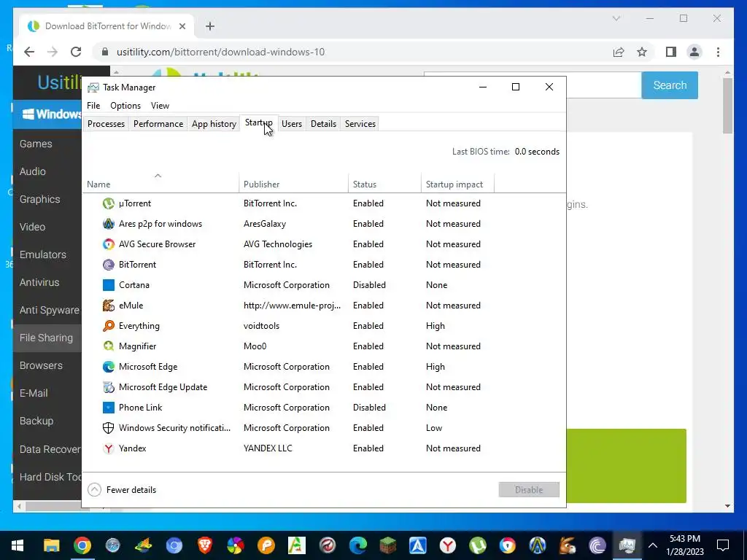
Task: Select the Enabled status of Yandex row
Action: point(368,448)
